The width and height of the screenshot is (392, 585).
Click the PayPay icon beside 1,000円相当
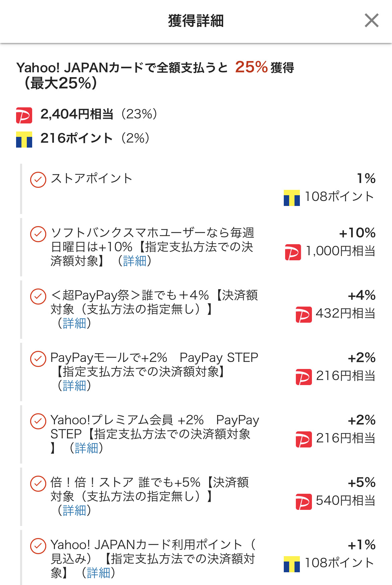(292, 252)
